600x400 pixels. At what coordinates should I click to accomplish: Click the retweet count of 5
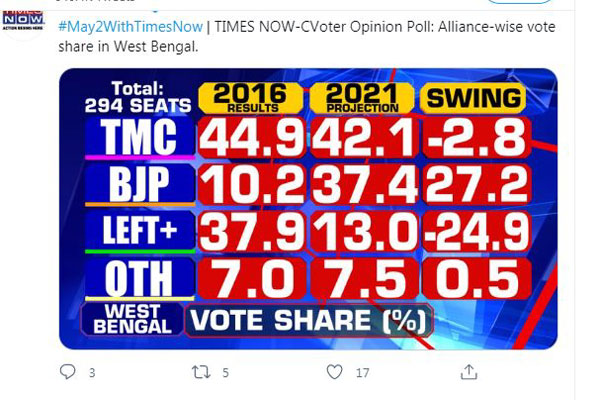pyautogui.click(x=226, y=373)
